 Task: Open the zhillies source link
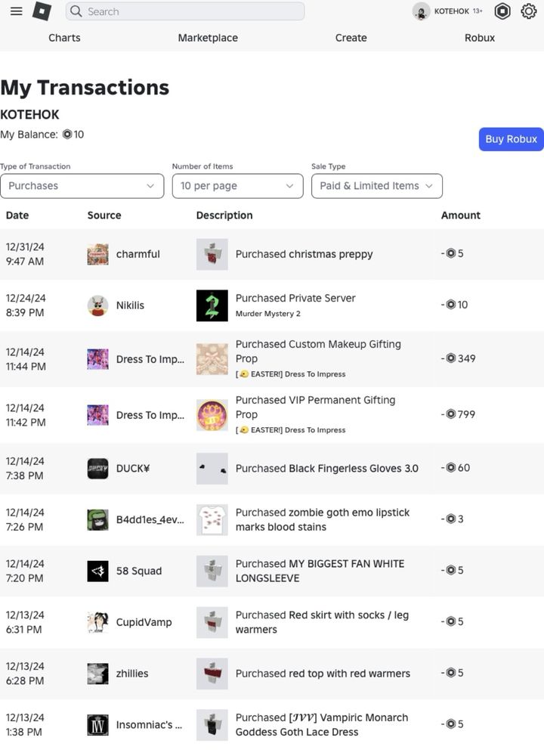pyautogui.click(x=132, y=674)
